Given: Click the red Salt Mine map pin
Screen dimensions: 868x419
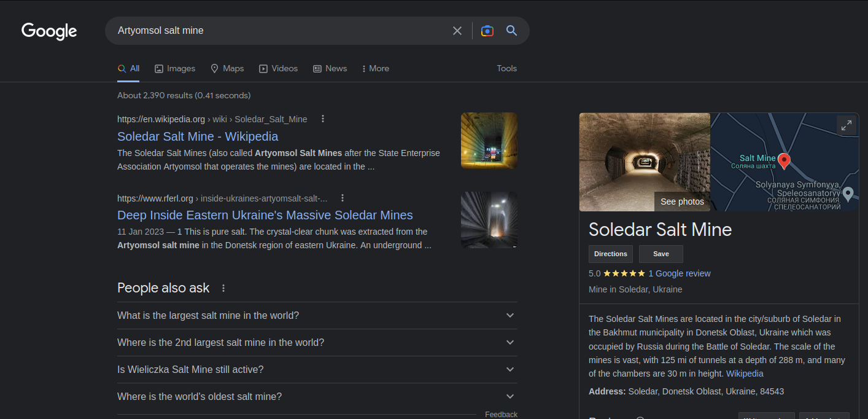Looking at the screenshot, I should (784, 162).
